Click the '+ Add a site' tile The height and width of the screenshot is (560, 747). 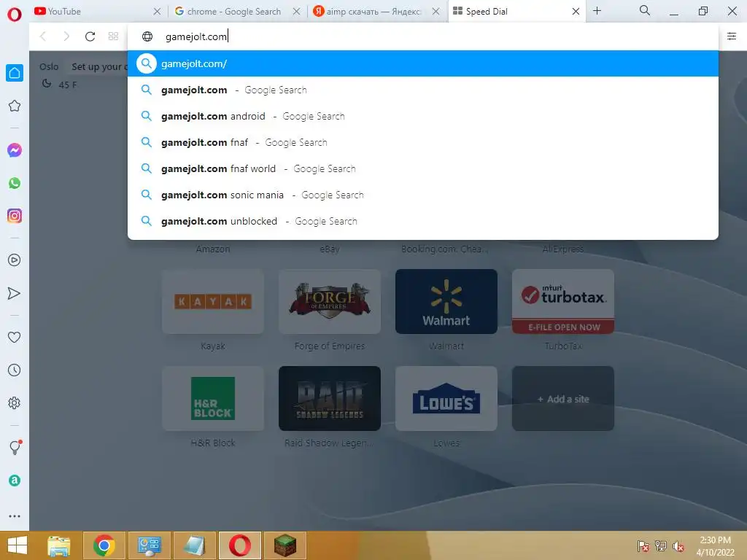[x=563, y=399]
